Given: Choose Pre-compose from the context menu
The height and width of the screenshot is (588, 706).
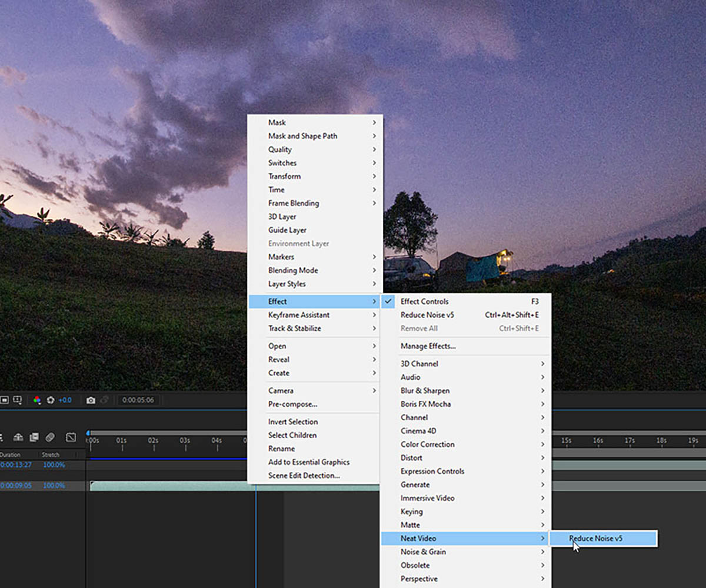Looking at the screenshot, I should 292,404.
